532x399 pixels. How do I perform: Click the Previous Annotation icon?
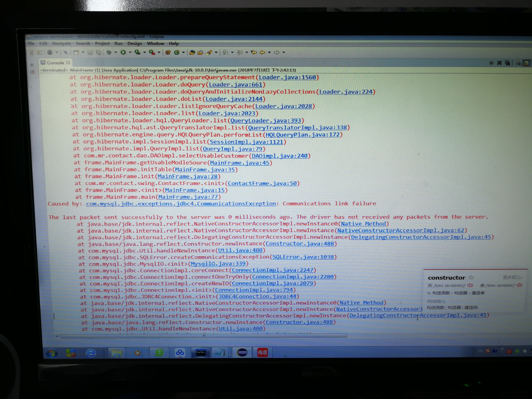click(x=239, y=52)
